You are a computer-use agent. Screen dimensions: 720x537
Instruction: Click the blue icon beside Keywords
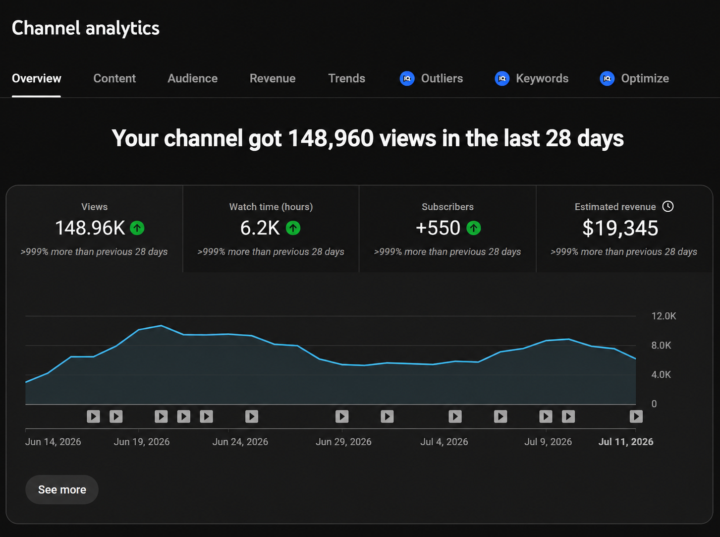click(502, 79)
